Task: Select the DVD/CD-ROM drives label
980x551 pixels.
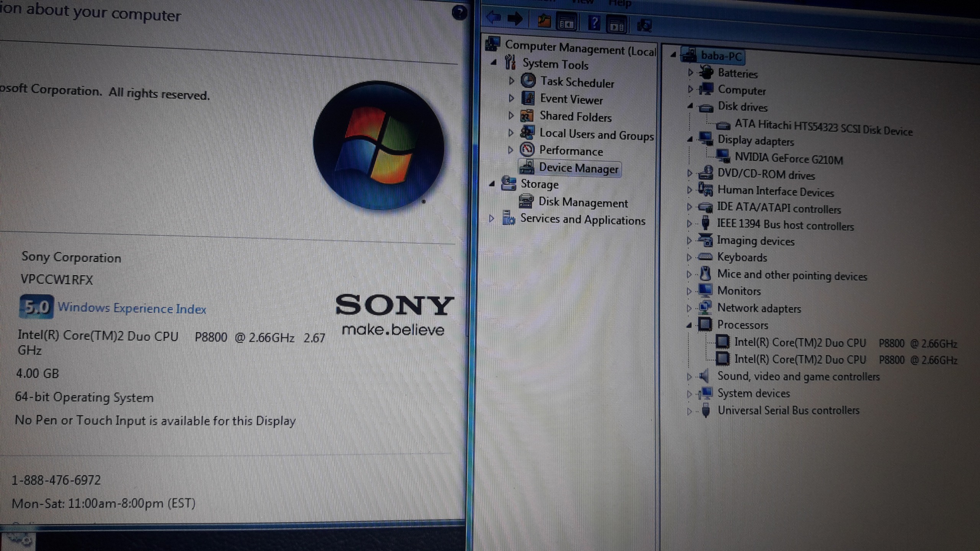Action: click(766, 174)
